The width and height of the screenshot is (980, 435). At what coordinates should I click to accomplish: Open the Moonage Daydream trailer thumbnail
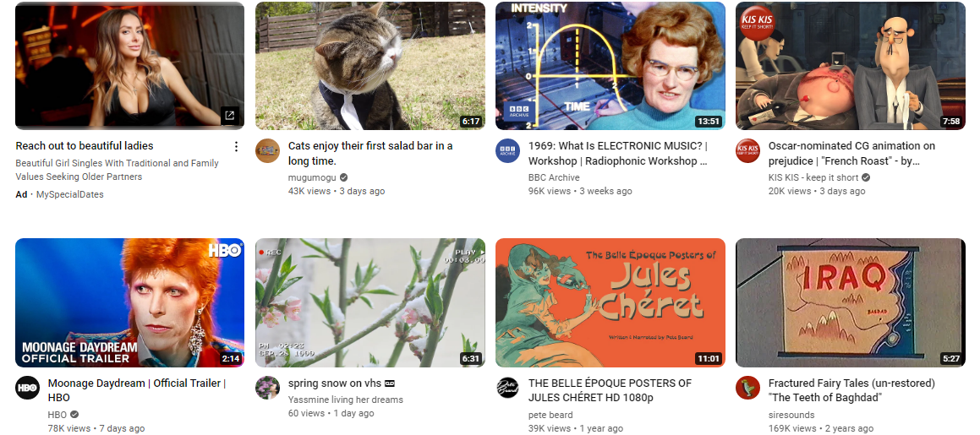point(130,302)
